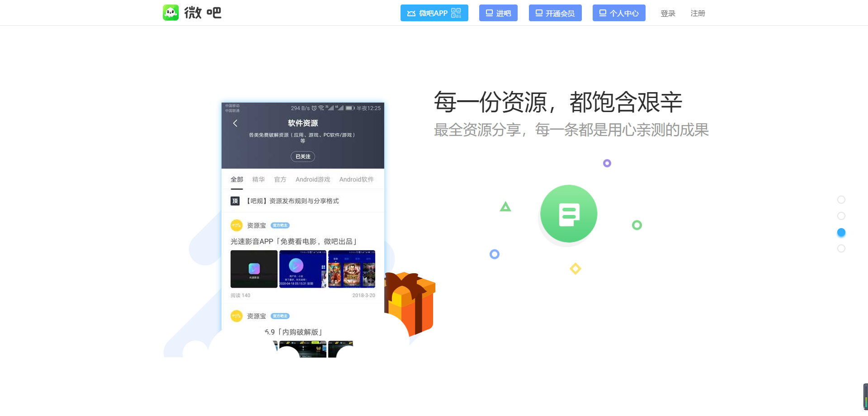Viewport: 868px width, 416px height.
Task: Go to 个人中心 button
Action: tap(619, 13)
